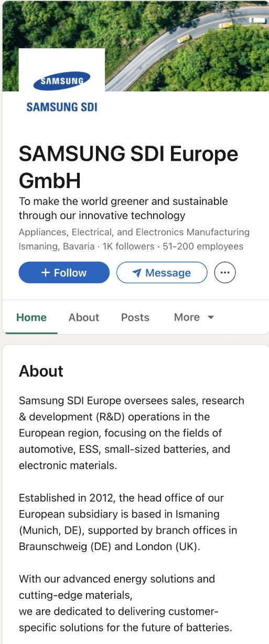Open the aerial forest road cover banner

[x=134, y=46]
